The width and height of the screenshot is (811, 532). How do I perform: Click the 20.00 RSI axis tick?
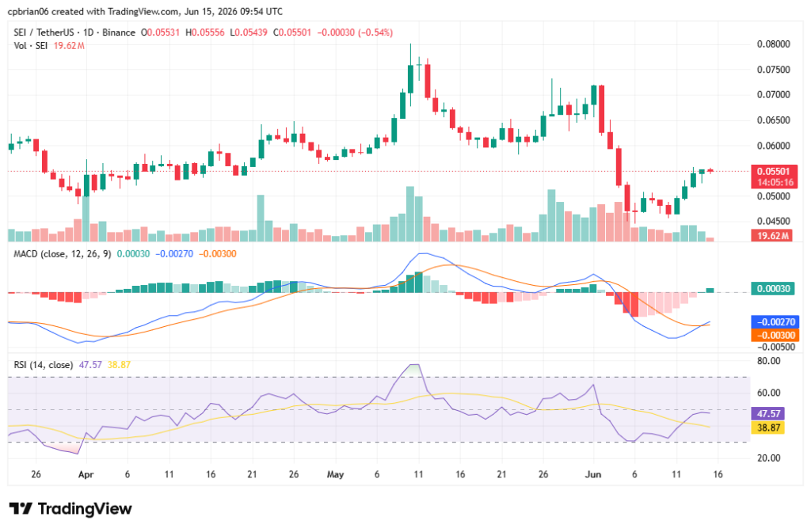(768, 458)
